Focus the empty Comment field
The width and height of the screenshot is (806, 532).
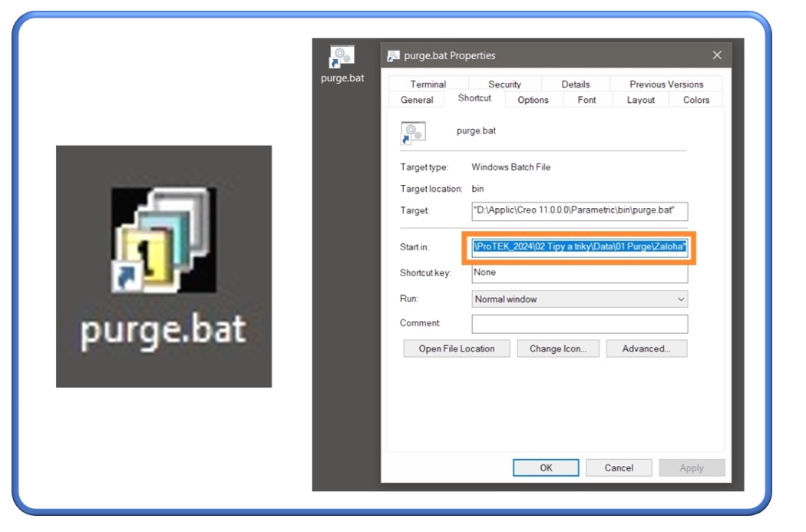tap(580, 324)
